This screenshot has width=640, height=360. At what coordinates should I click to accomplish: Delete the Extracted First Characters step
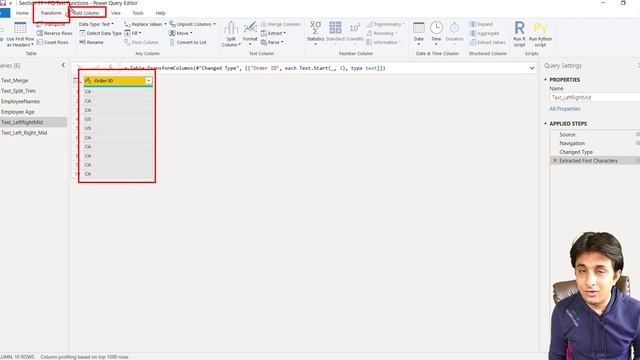pyautogui.click(x=555, y=161)
